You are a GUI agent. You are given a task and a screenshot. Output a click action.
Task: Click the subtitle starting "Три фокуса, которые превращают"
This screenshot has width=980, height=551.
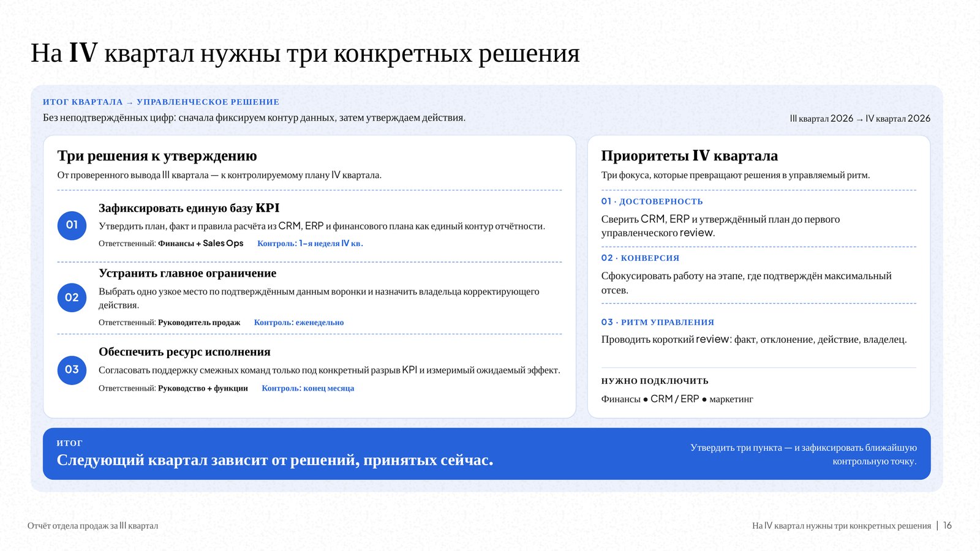coord(736,175)
